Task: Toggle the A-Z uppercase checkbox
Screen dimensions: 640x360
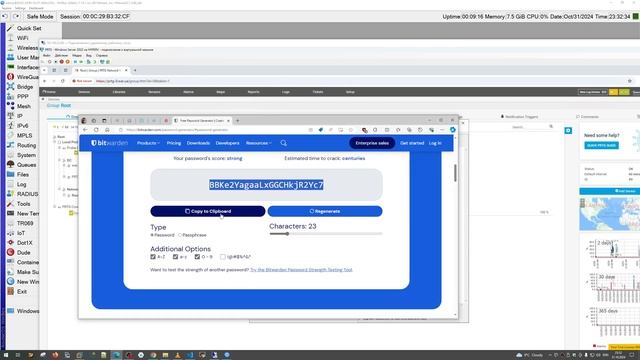Action: coord(153,257)
